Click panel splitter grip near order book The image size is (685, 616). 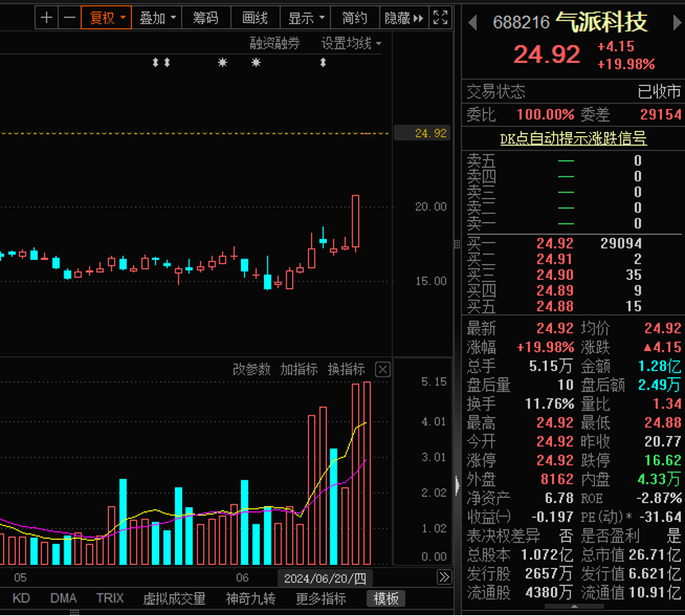(457, 244)
